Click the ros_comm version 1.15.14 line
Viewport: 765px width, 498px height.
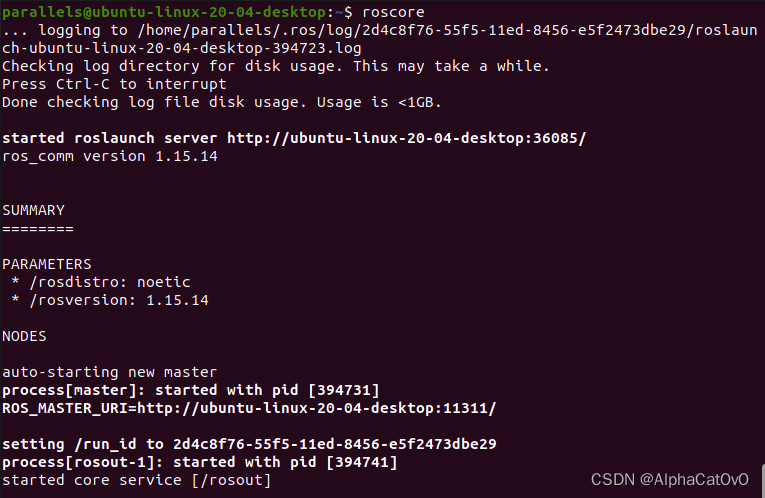(x=110, y=156)
